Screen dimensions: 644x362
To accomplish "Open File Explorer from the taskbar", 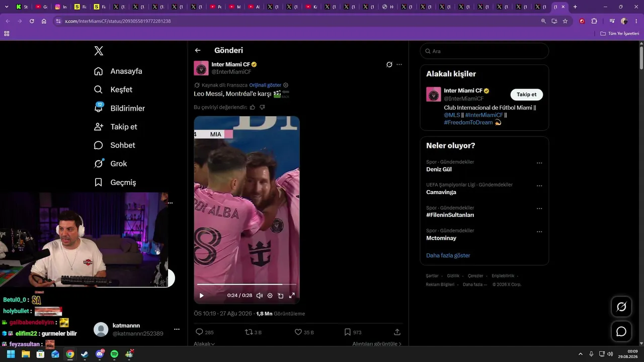I will 26,354.
